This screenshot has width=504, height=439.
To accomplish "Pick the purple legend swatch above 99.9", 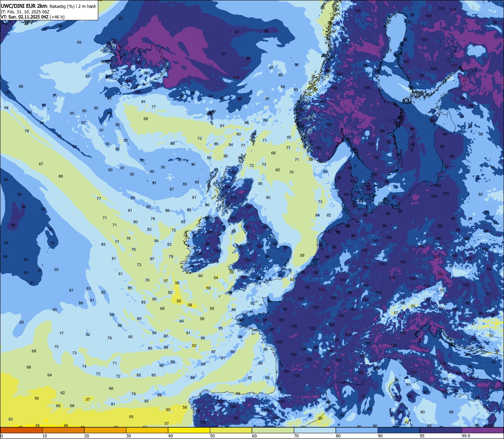I will (482, 430).
